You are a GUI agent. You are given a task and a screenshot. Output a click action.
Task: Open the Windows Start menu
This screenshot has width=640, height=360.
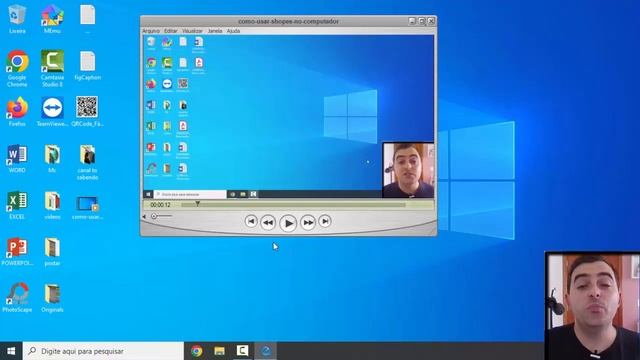click(11, 351)
